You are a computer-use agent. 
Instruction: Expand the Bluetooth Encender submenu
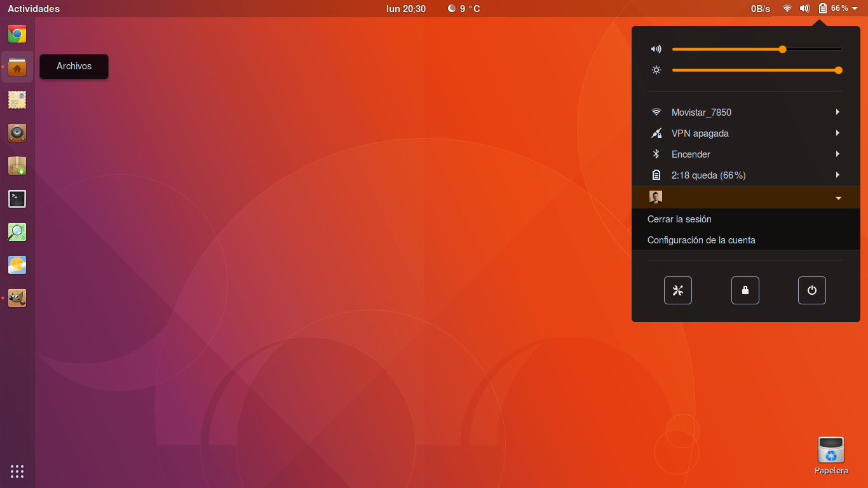837,154
